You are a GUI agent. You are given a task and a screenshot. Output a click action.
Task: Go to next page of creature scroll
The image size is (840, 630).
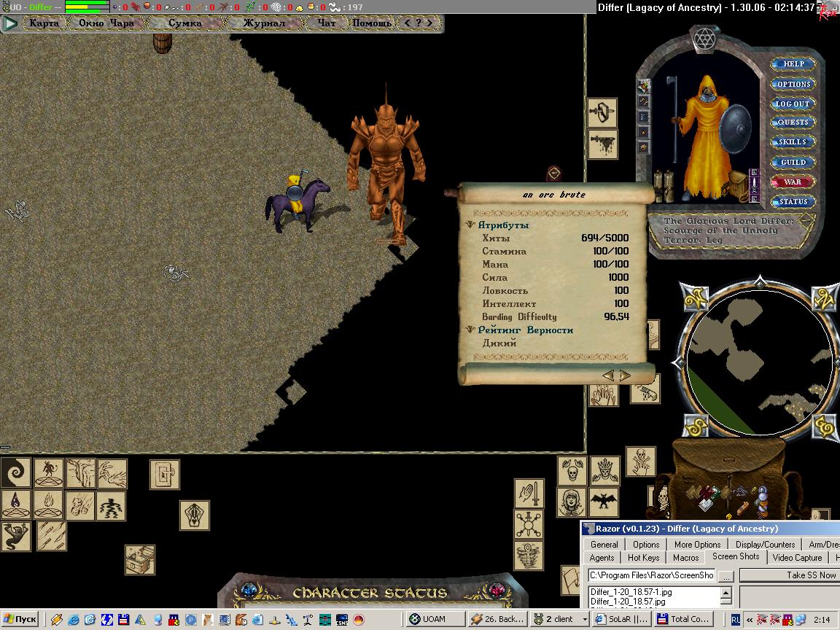(625, 376)
